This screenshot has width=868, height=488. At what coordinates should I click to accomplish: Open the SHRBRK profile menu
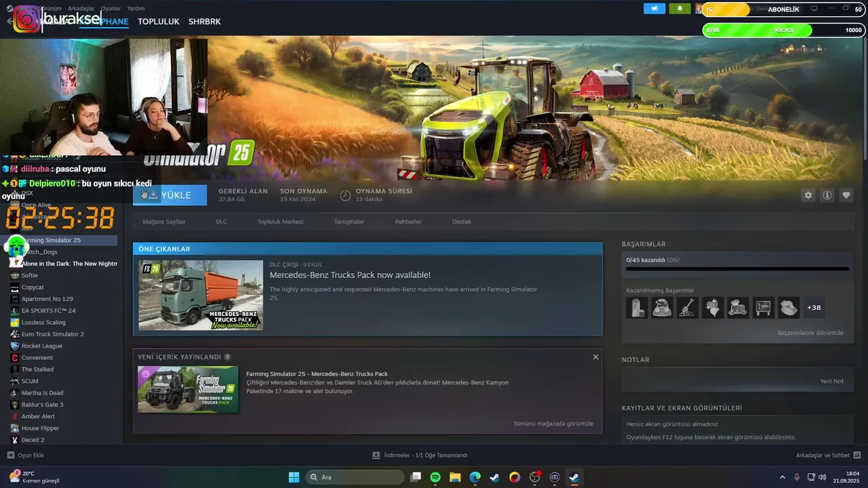tap(205, 22)
